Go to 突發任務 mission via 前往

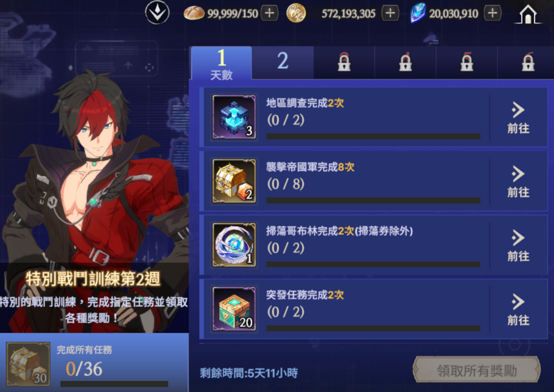(x=519, y=310)
